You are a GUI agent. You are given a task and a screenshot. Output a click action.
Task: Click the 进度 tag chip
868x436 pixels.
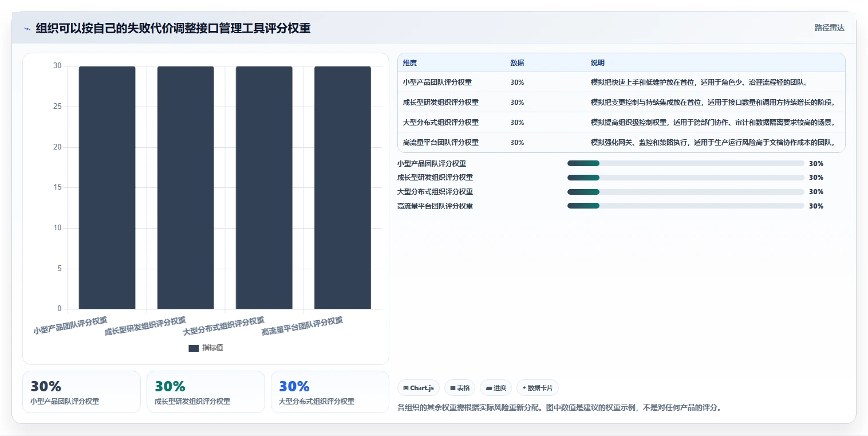[496, 388]
